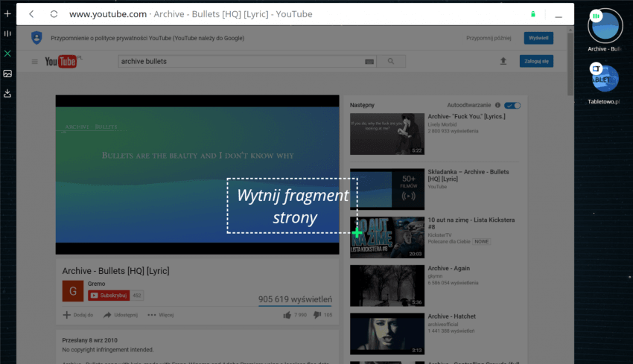Image resolution: width=633 pixels, height=364 pixels.
Task: Open the Archive - Hatchet thumbnail
Action: (x=387, y=333)
